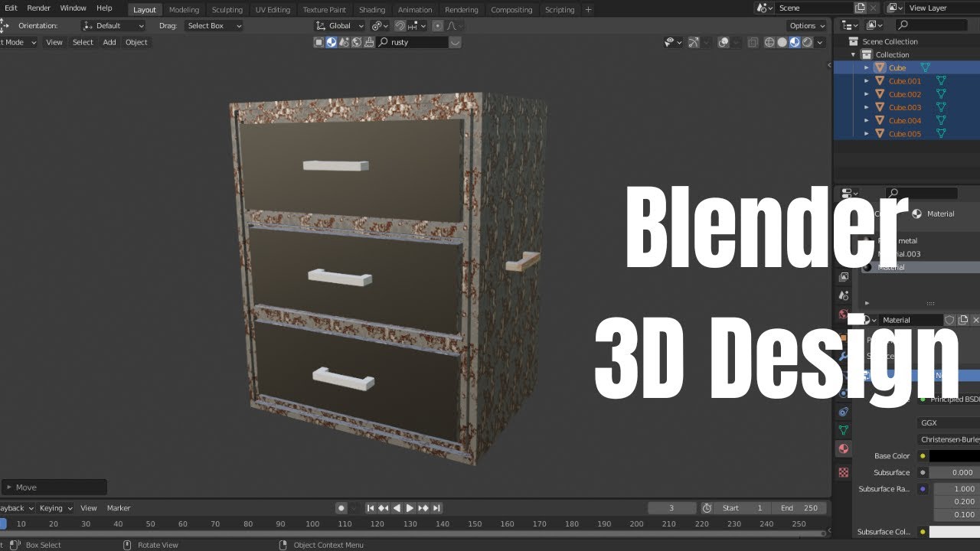Switch to wireframe viewport shading

[x=769, y=42]
